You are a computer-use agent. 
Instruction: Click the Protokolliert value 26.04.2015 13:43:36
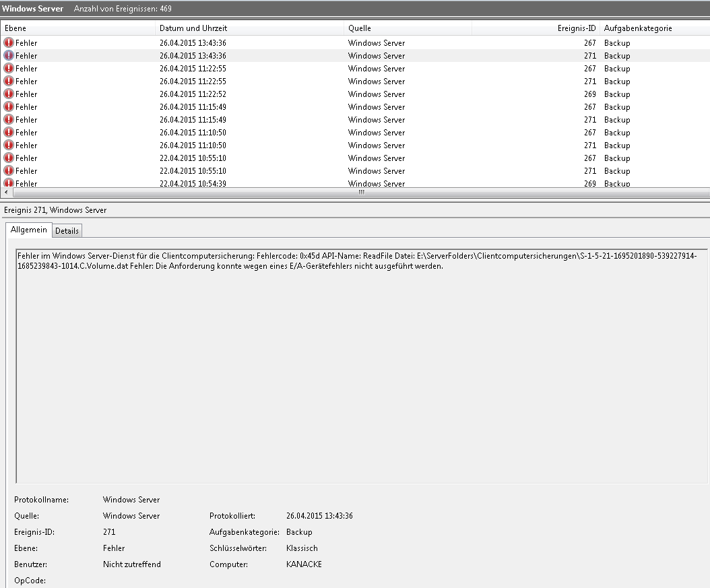coord(319,515)
